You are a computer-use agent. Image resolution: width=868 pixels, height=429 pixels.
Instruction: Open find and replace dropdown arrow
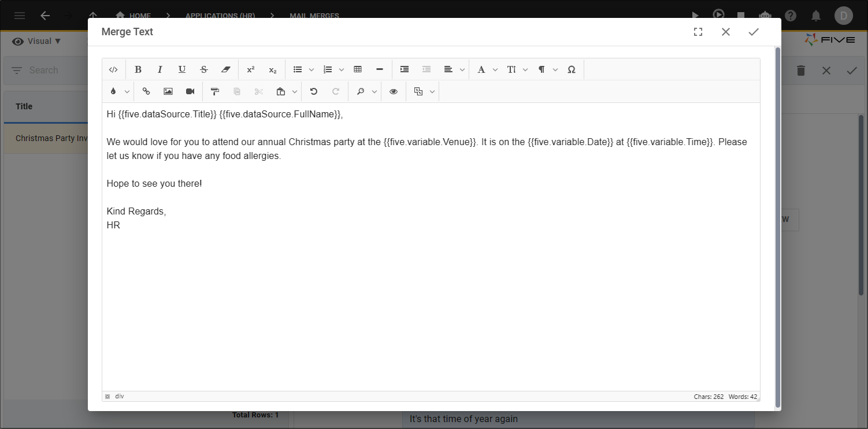coord(374,91)
